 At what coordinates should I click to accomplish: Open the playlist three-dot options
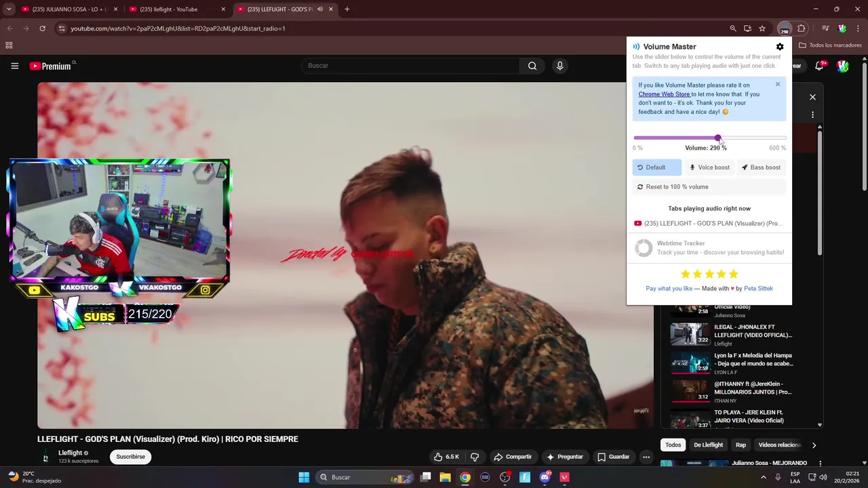coord(812,115)
